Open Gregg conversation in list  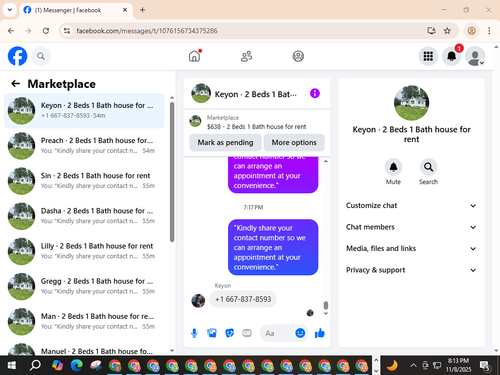pyautogui.click(x=84, y=286)
